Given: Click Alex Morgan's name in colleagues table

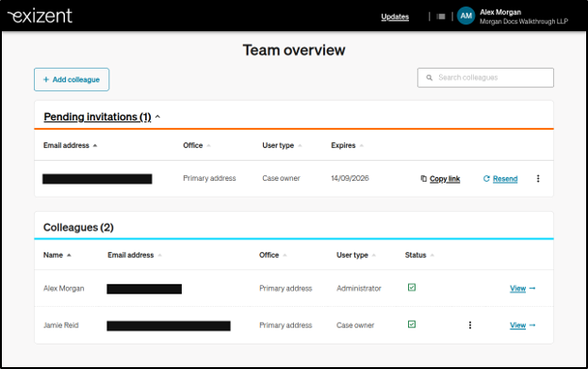Looking at the screenshot, I should point(64,288).
